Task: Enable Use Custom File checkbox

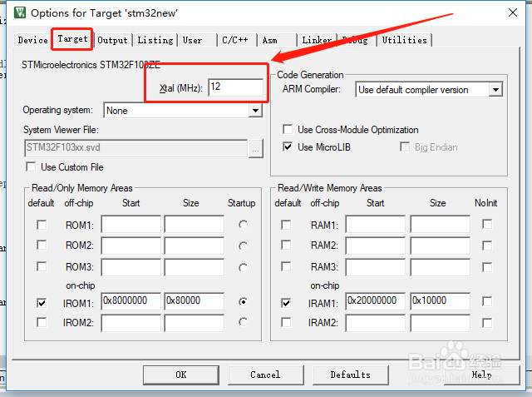Action: click(32, 166)
